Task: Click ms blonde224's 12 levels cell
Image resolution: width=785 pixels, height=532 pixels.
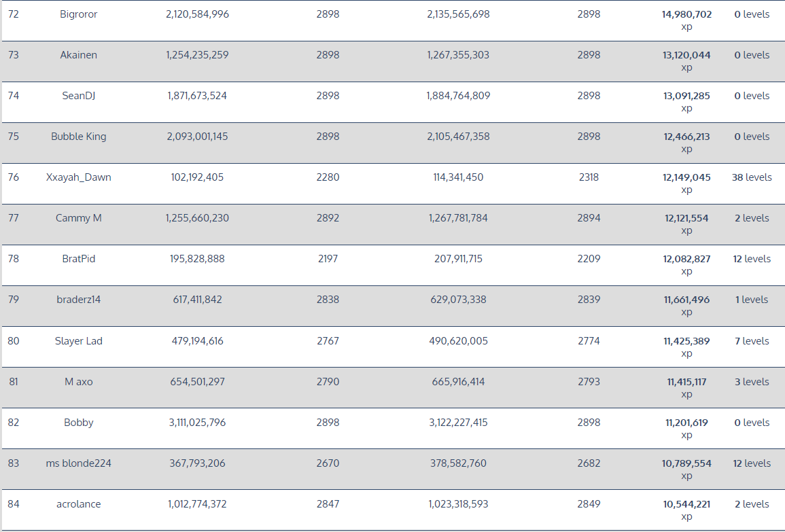Action: (752, 463)
